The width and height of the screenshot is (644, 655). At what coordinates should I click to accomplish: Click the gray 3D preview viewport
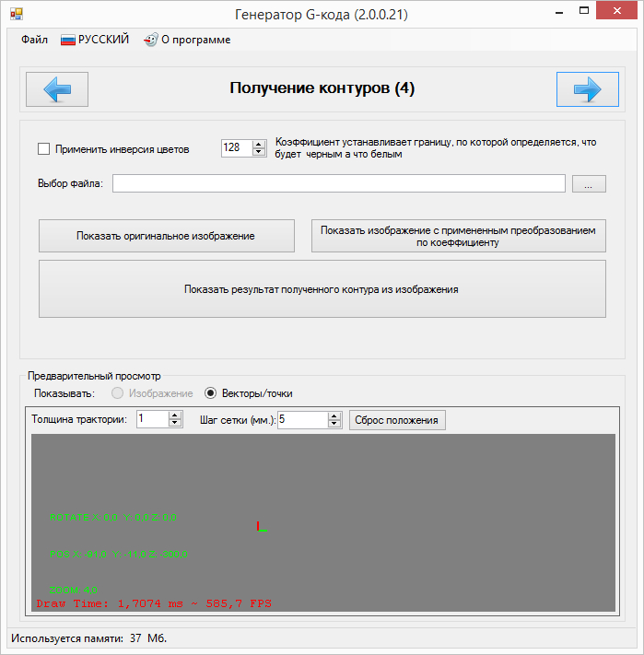click(323, 522)
